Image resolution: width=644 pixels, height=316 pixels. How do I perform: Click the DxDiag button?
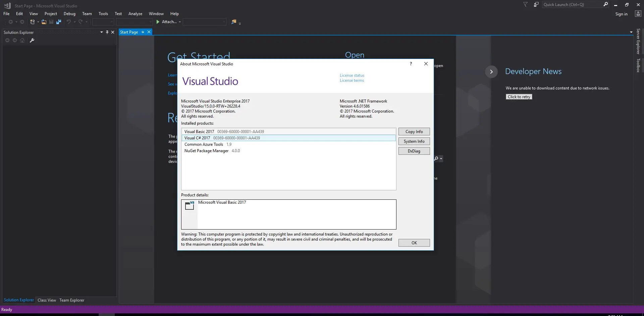pos(414,151)
